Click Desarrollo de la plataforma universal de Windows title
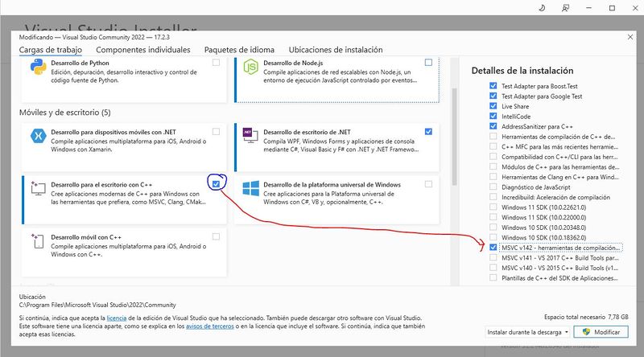Image resolution: width=644 pixels, height=357 pixels. (x=332, y=185)
